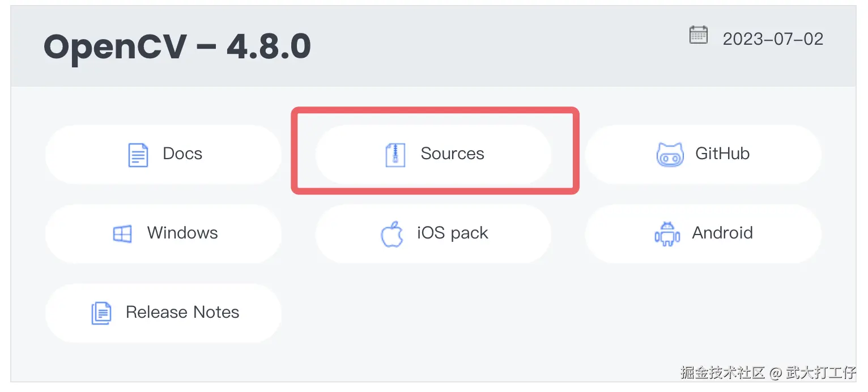This screenshot has width=868, height=392.
Task: Click the watermark text at bottom right
Action: (768, 372)
